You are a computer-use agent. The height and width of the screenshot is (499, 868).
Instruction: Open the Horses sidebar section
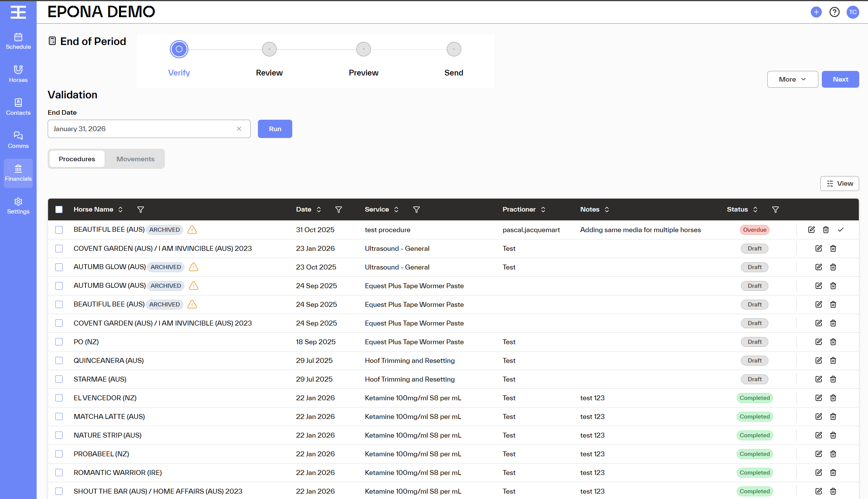pyautogui.click(x=18, y=74)
